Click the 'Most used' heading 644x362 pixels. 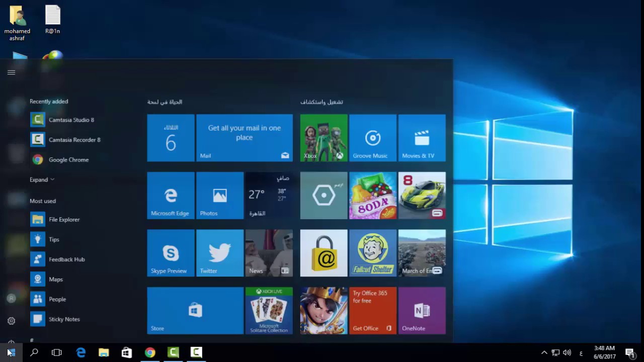[43, 201]
